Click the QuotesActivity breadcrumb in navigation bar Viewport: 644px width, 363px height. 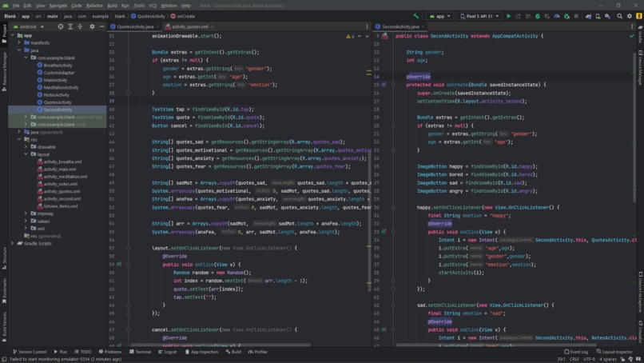pos(148,16)
